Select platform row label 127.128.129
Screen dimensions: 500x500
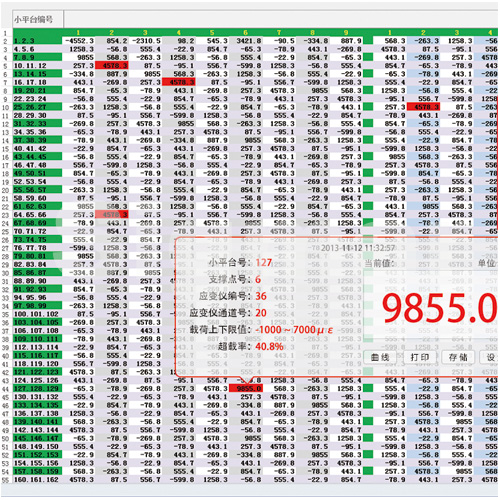point(37,388)
